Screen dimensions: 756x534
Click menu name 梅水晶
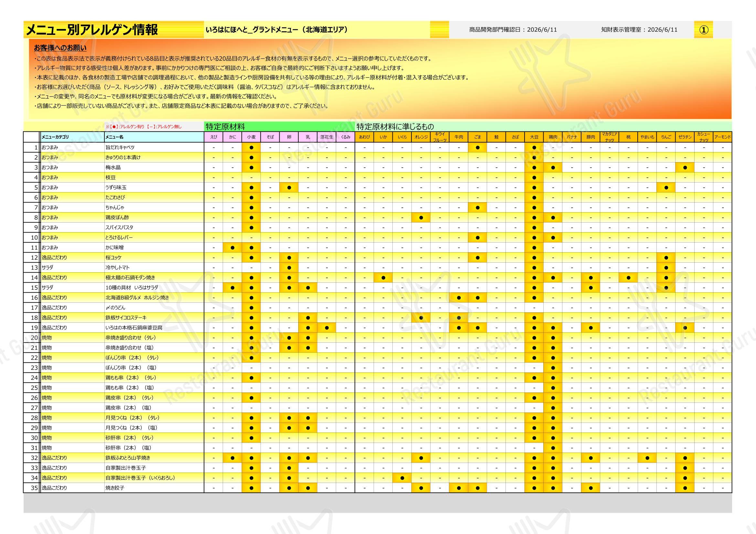(113, 167)
